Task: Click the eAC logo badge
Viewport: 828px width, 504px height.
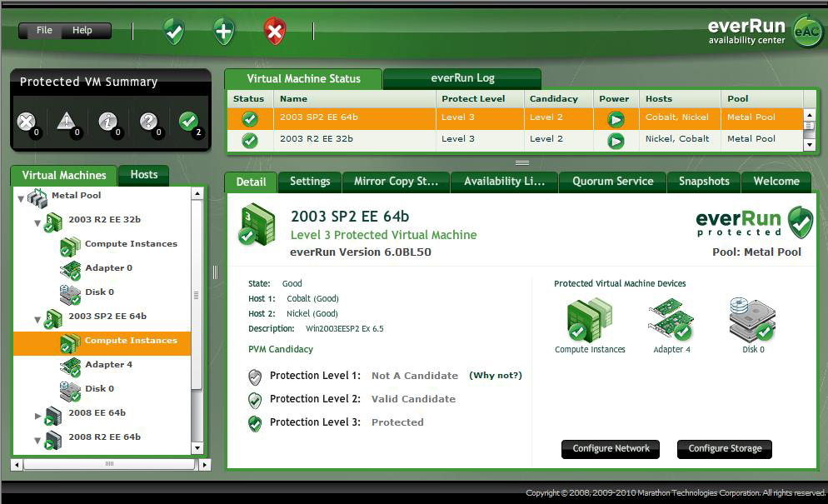Action: [x=808, y=31]
